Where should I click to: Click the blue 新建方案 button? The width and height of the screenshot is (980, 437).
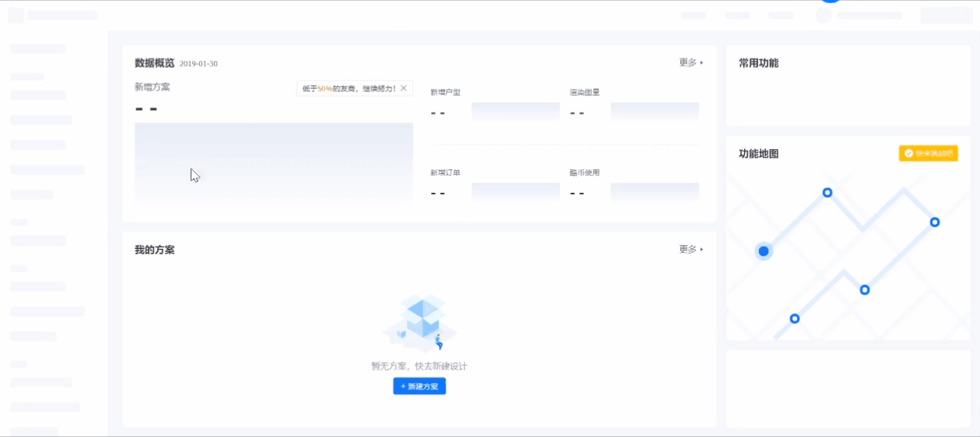[x=419, y=386]
